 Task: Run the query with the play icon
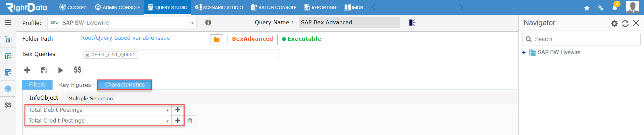60,70
